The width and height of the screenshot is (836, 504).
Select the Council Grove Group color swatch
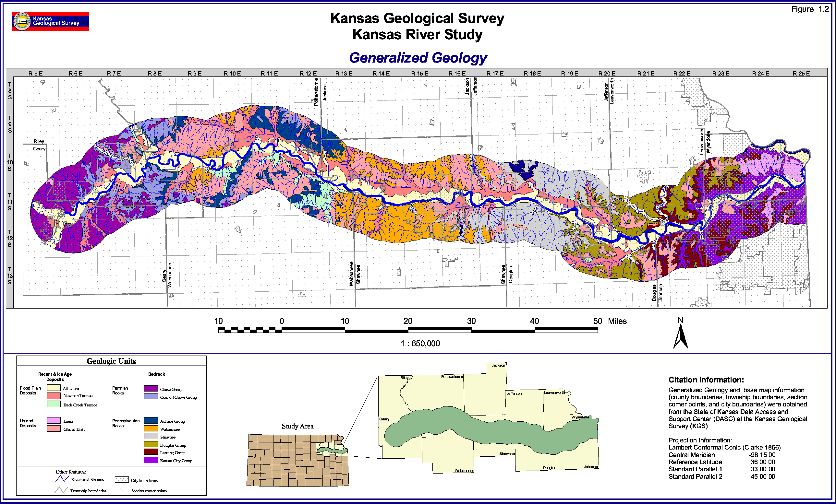pyautogui.click(x=151, y=397)
